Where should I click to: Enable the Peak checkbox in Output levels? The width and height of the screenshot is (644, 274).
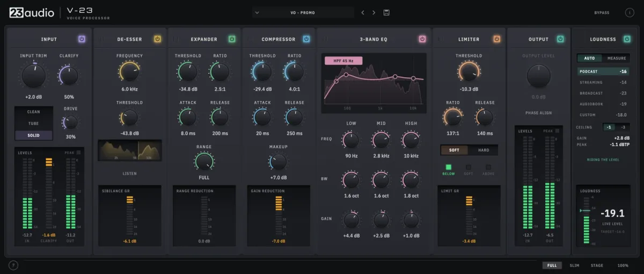click(558, 131)
